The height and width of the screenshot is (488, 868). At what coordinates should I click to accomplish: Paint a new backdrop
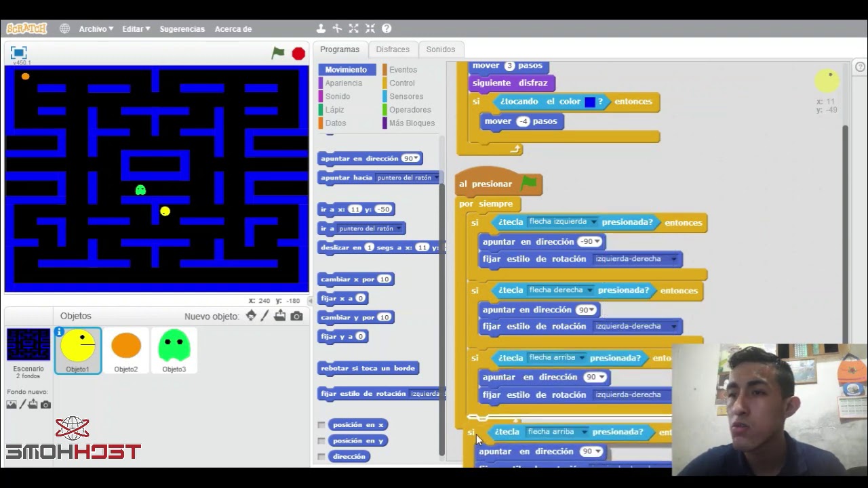tap(22, 405)
